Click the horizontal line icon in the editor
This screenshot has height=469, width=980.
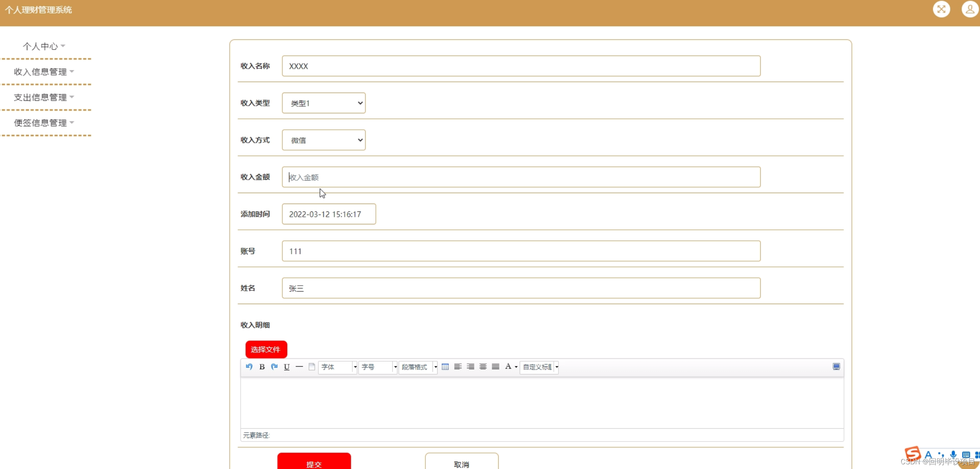(299, 367)
